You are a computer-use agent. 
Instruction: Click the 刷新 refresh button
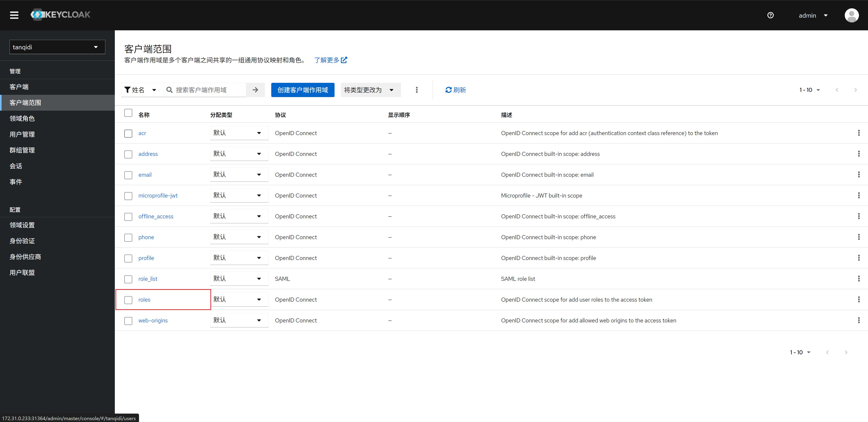click(455, 90)
